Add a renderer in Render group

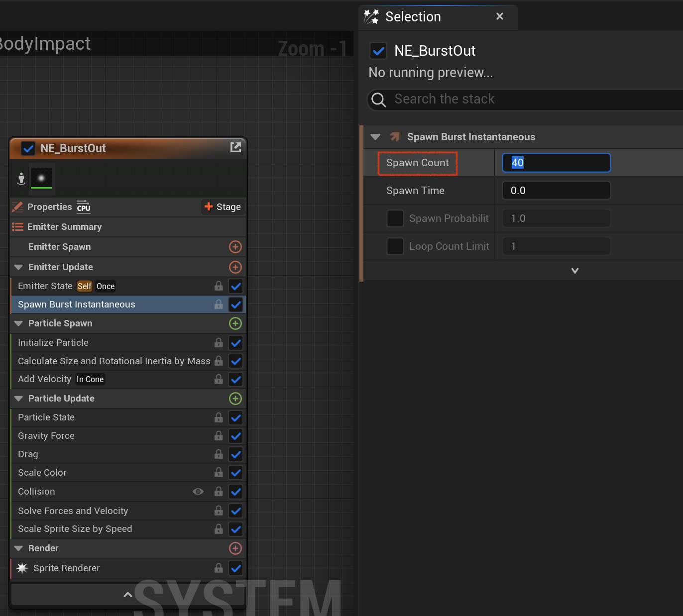coord(235,548)
